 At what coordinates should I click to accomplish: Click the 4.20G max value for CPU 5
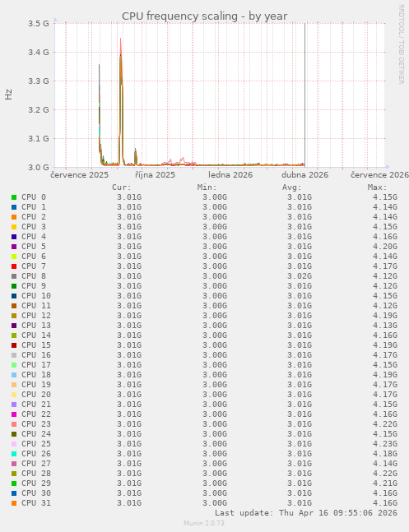(385, 247)
